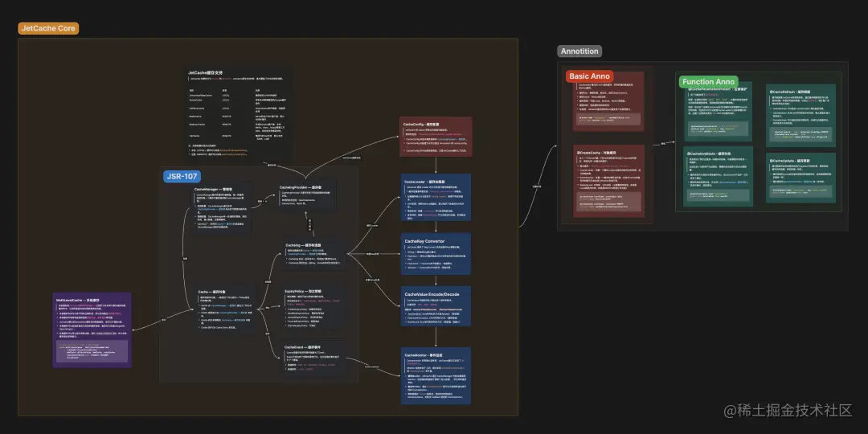
Task: Select the JetCache Core section label
Action: coord(48,28)
